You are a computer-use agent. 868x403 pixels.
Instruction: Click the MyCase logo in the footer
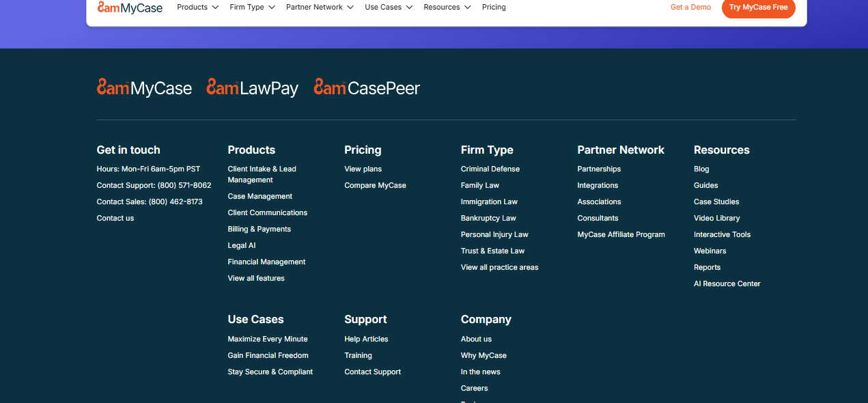(x=144, y=87)
